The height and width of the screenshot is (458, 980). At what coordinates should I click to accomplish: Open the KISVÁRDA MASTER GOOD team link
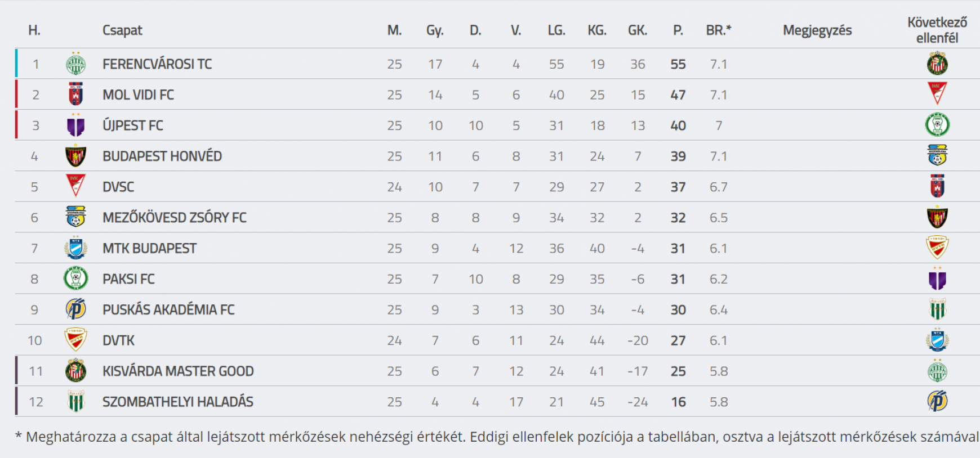coord(178,371)
